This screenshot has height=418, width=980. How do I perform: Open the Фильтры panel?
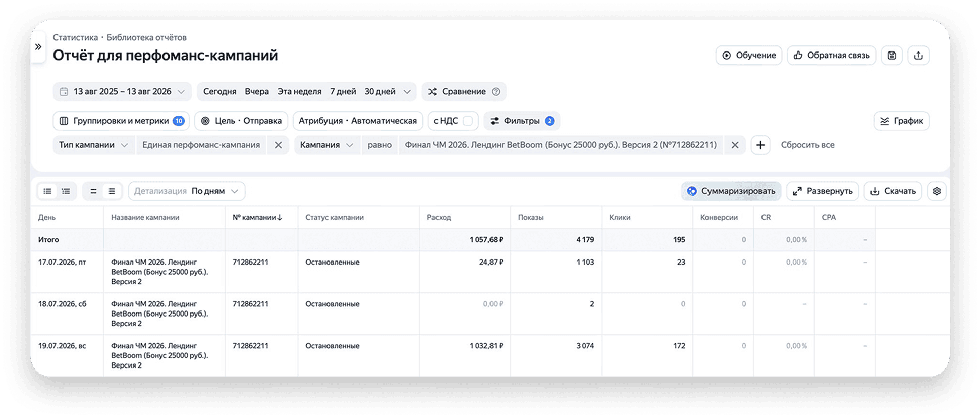tap(522, 121)
